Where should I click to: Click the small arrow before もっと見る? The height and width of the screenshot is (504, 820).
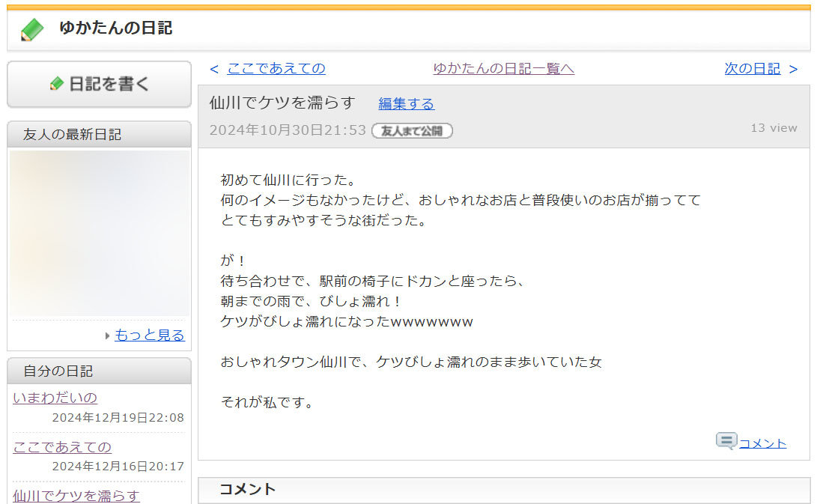click(x=108, y=336)
